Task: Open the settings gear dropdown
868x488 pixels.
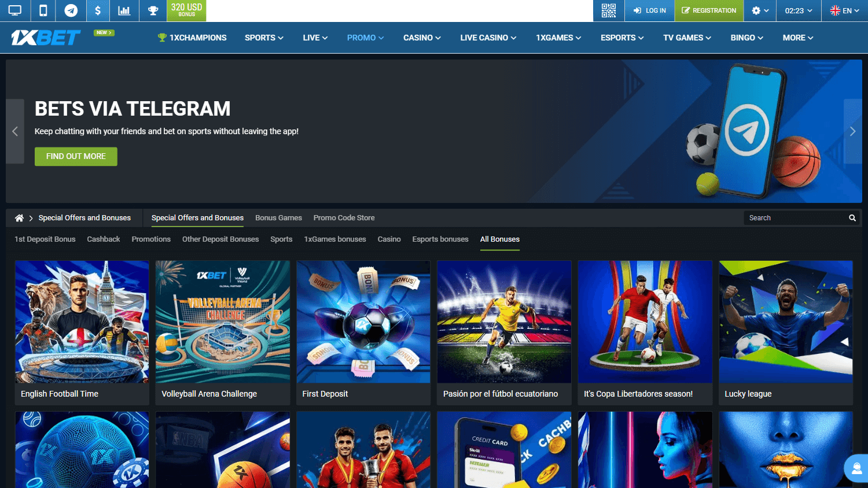Action: click(x=760, y=10)
